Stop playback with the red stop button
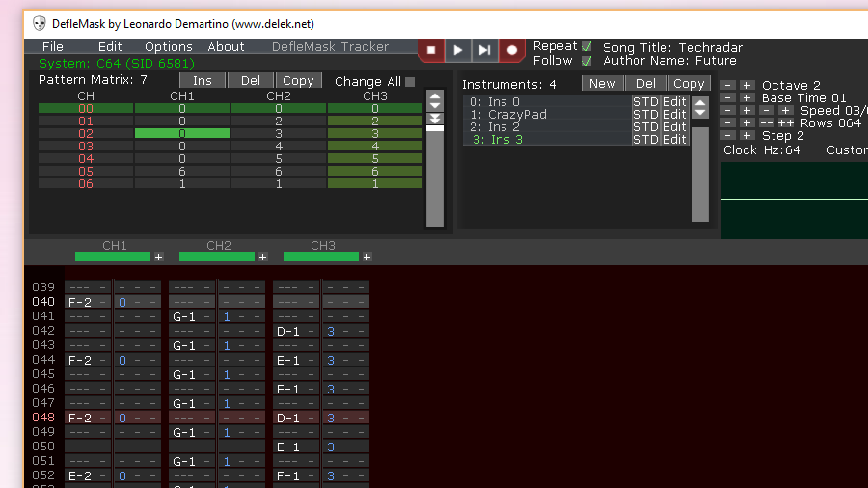The image size is (868, 488). click(431, 50)
